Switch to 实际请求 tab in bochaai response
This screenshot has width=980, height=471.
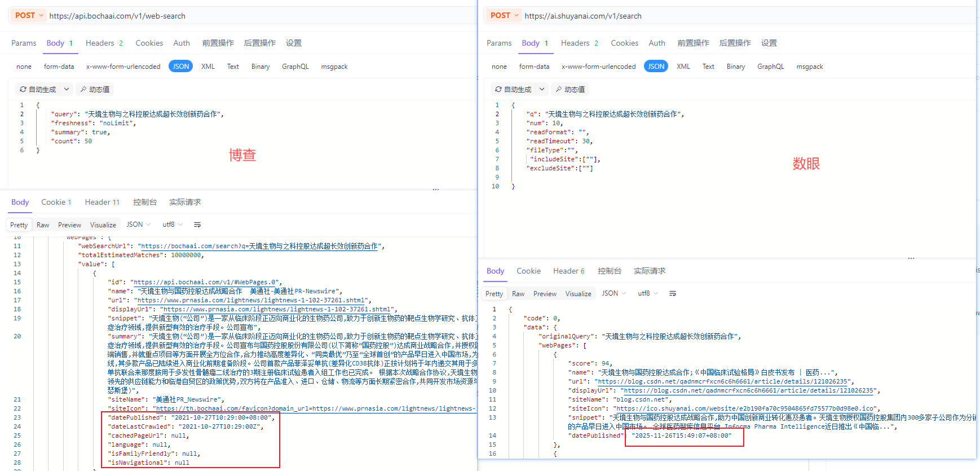185,202
